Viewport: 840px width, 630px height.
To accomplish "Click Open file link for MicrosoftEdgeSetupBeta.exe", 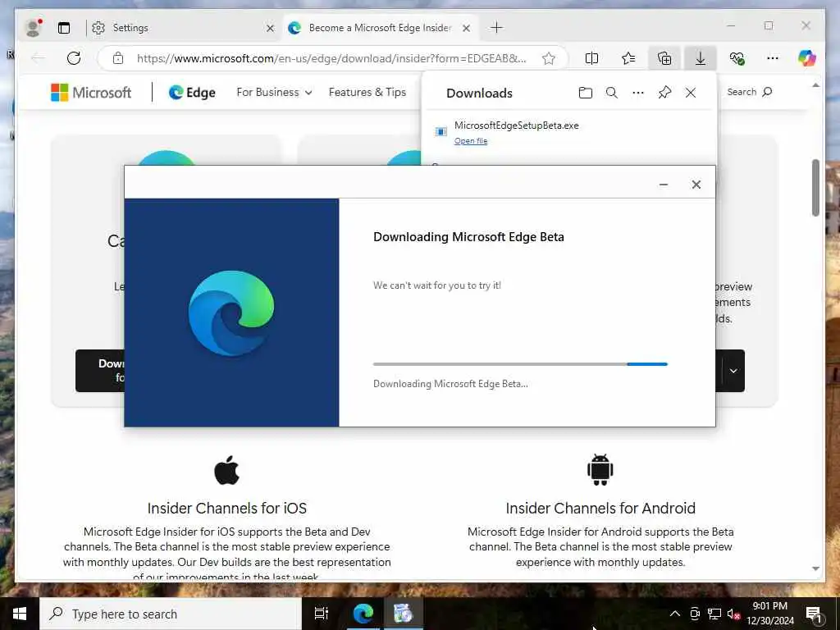I will [x=471, y=141].
